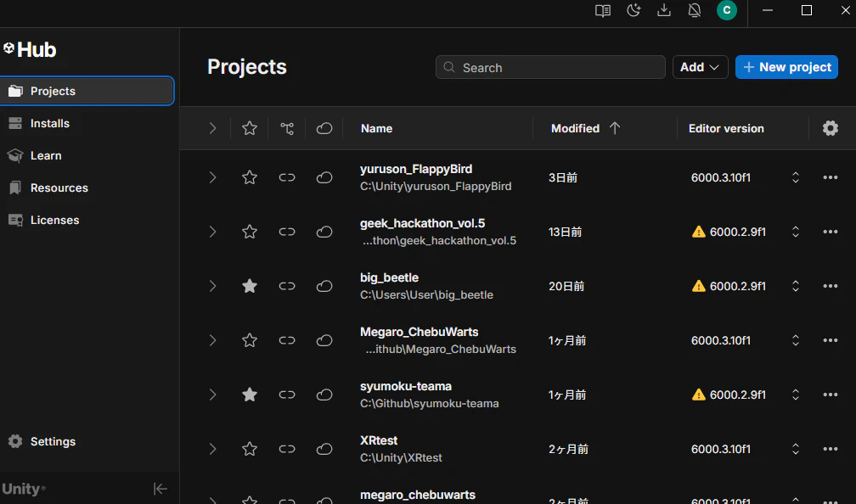Image resolution: width=856 pixels, height=504 pixels.
Task: Open the Projects sidebar item
Action: pyautogui.click(x=87, y=91)
